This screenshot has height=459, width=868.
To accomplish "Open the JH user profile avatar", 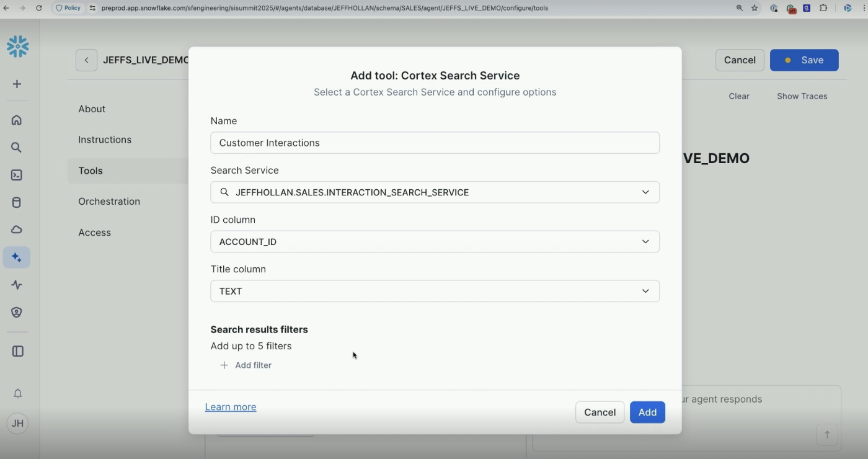I will tap(17, 424).
